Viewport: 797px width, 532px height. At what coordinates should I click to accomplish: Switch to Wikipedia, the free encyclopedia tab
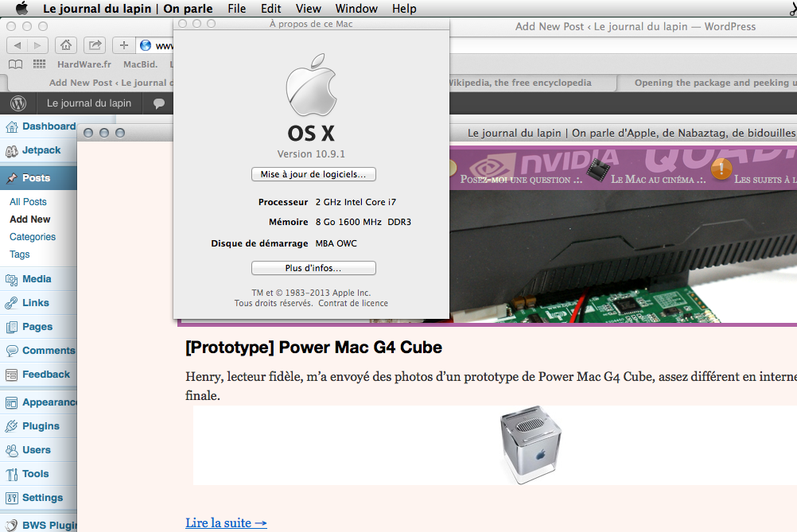pos(531,83)
